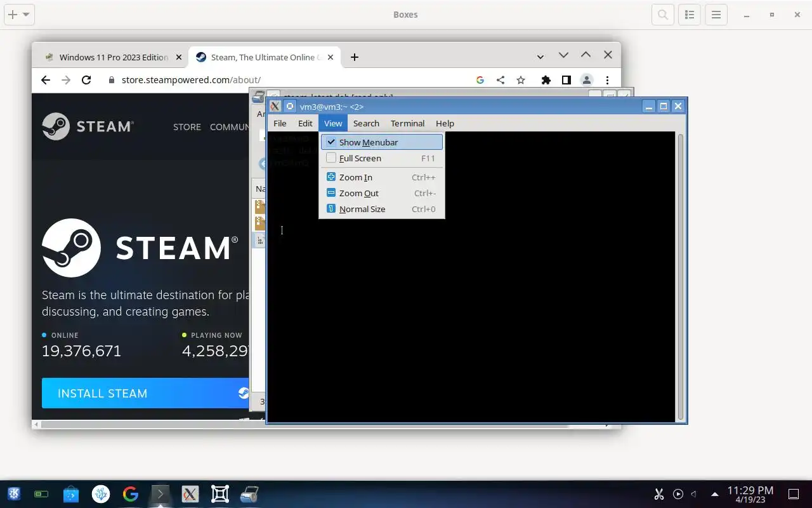Open the browser three-dot menu
The height and width of the screenshot is (508, 812).
pyautogui.click(x=607, y=79)
